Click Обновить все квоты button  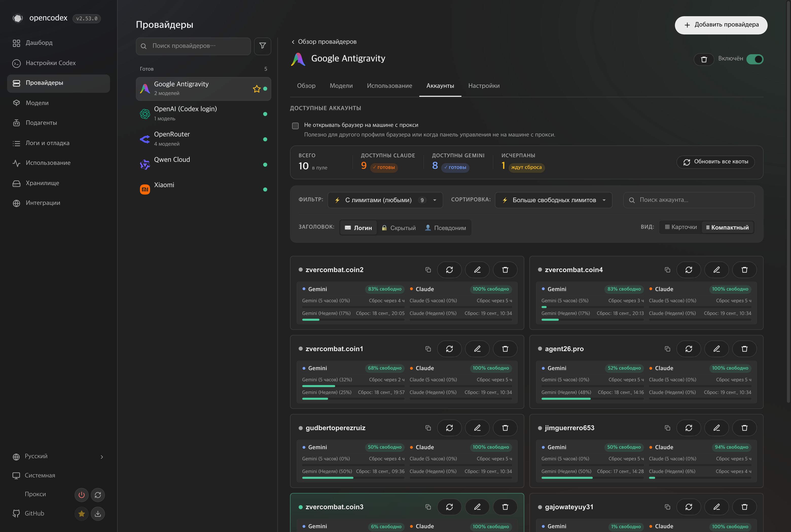click(x=715, y=162)
